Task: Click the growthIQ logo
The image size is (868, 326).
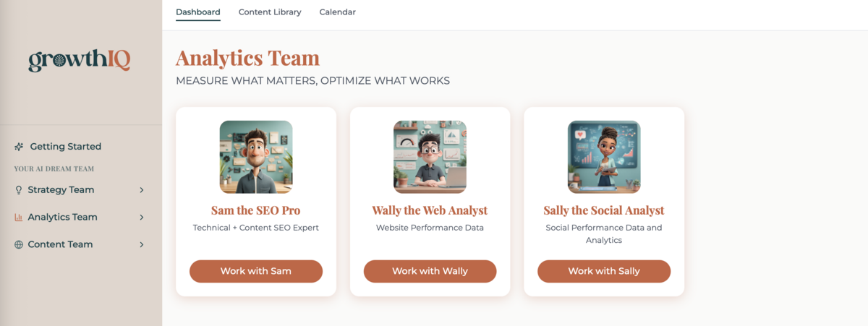Action: click(x=80, y=61)
